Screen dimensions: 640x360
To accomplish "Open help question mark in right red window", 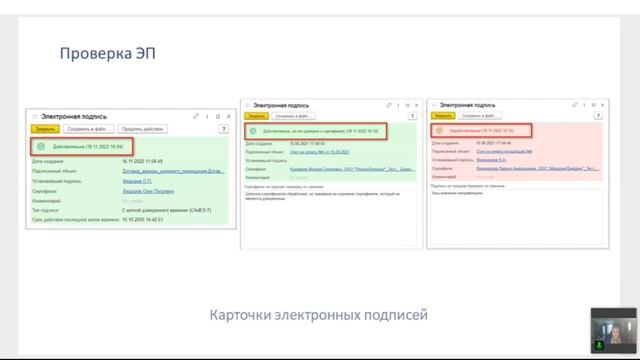I will tap(598, 116).
